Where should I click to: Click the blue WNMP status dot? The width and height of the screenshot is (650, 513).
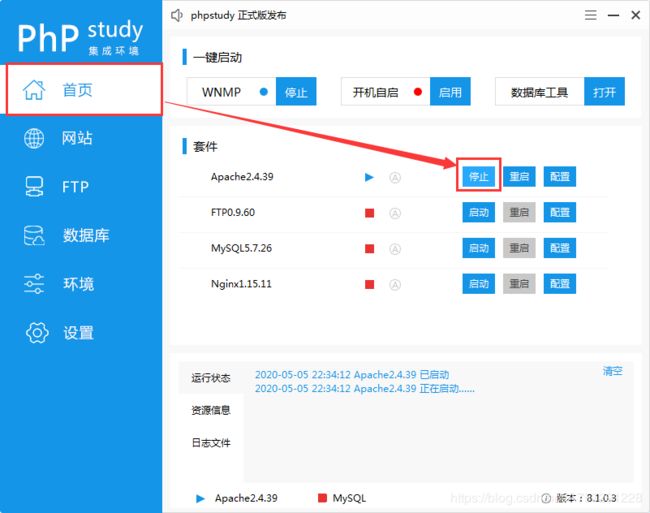point(263,92)
